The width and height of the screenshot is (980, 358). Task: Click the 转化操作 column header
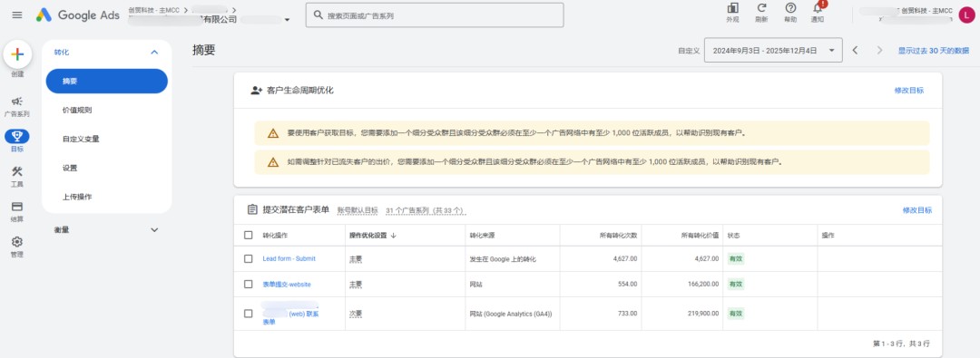pos(275,236)
